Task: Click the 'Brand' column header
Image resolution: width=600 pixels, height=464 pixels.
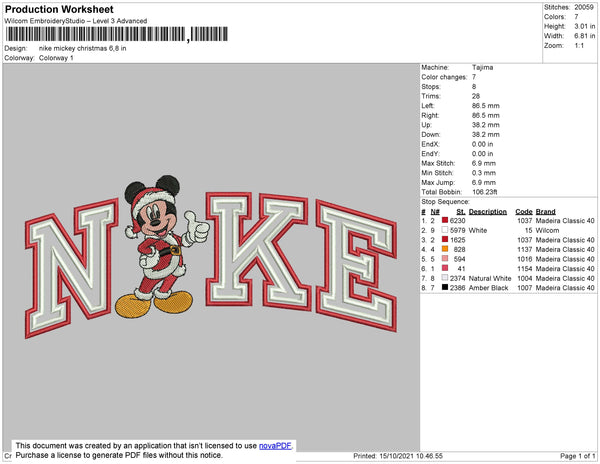Action: click(x=546, y=212)
